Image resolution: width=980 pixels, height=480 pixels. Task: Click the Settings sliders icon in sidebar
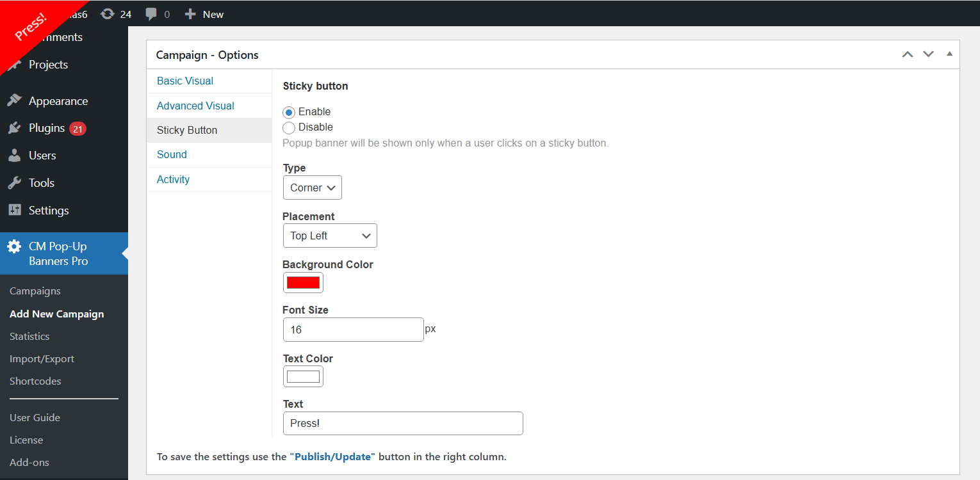tap(14, 211)
